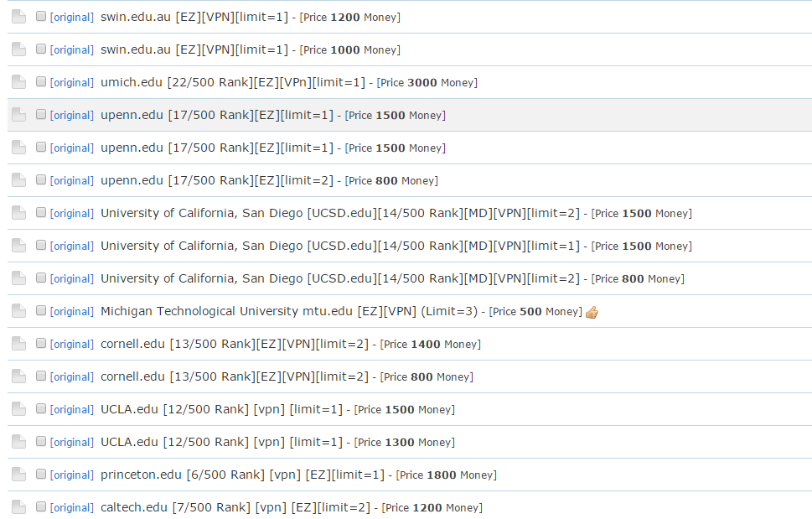Select the Michigan Technological University thread checkbox
Viewport: 812px width, 519px height.
(x=41, y=309)
